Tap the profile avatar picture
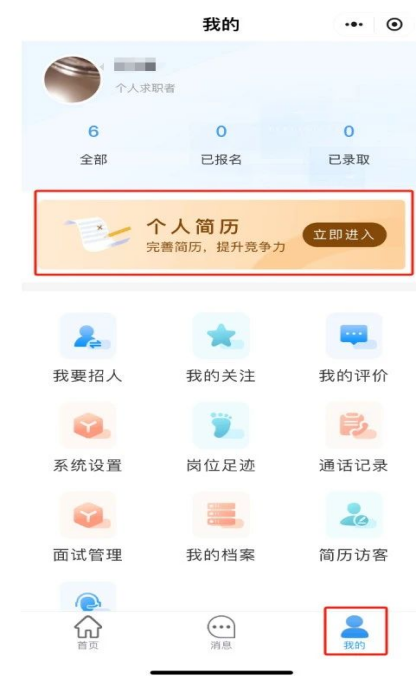 [73, 79]
